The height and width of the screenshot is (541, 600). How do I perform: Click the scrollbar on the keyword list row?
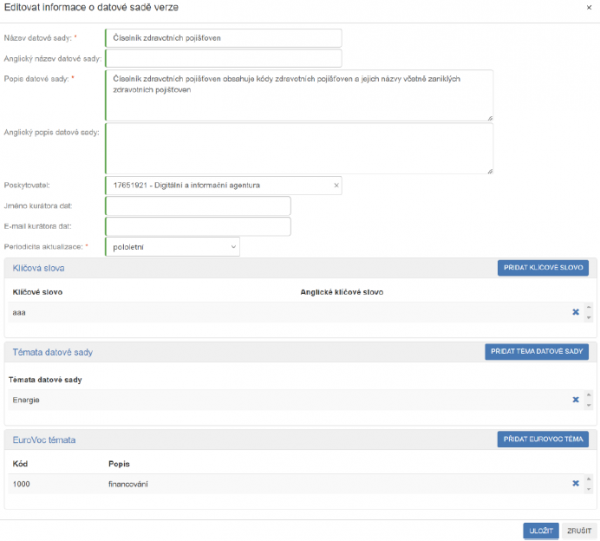589,312
